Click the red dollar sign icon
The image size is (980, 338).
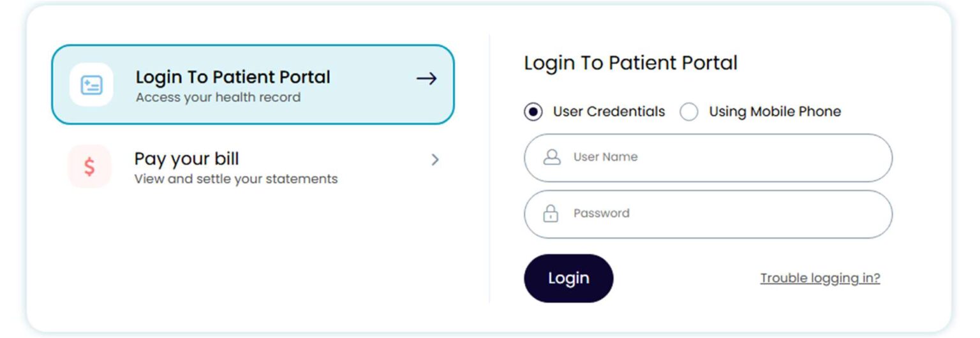89,166
